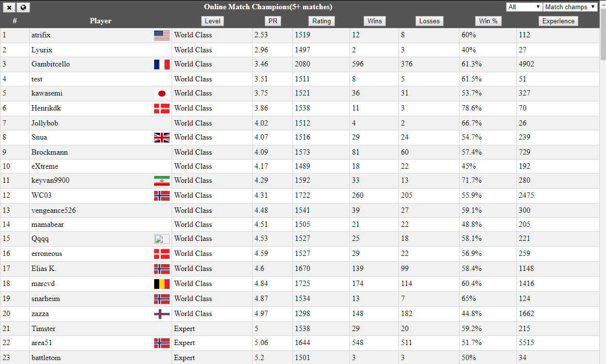
Task: Click the Belgian flag next to marcvd
Action: click(162, 284)
